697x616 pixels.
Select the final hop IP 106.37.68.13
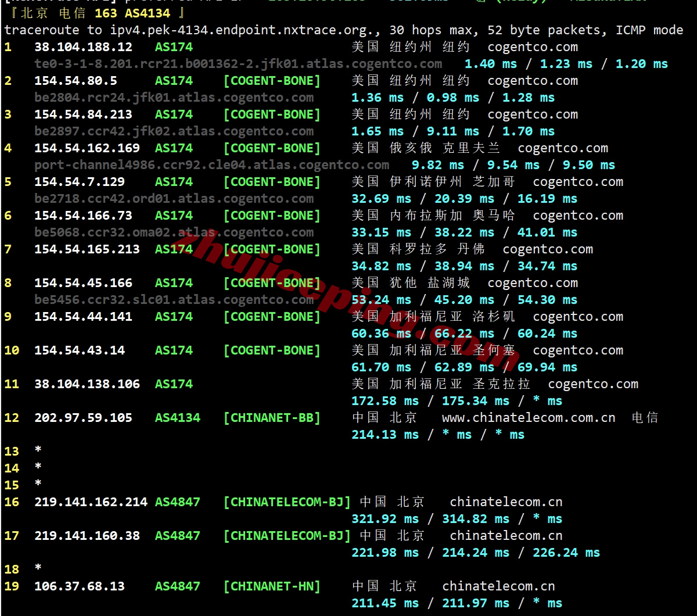click(x=80, y=586)
